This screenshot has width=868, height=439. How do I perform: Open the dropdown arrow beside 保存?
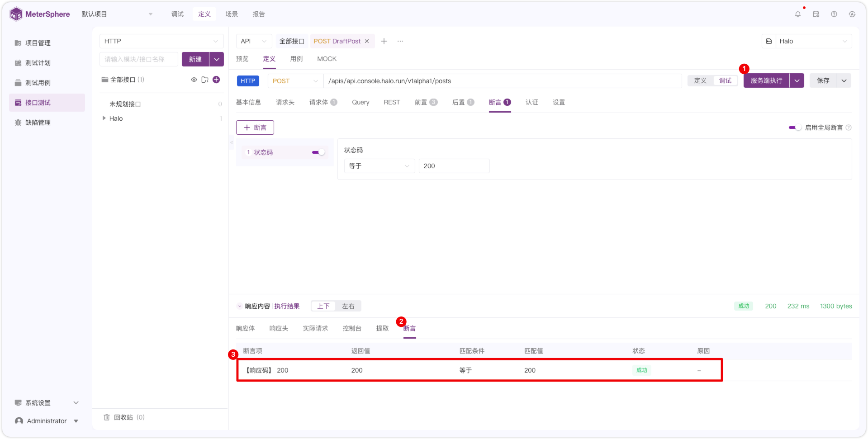click(844, 80)
